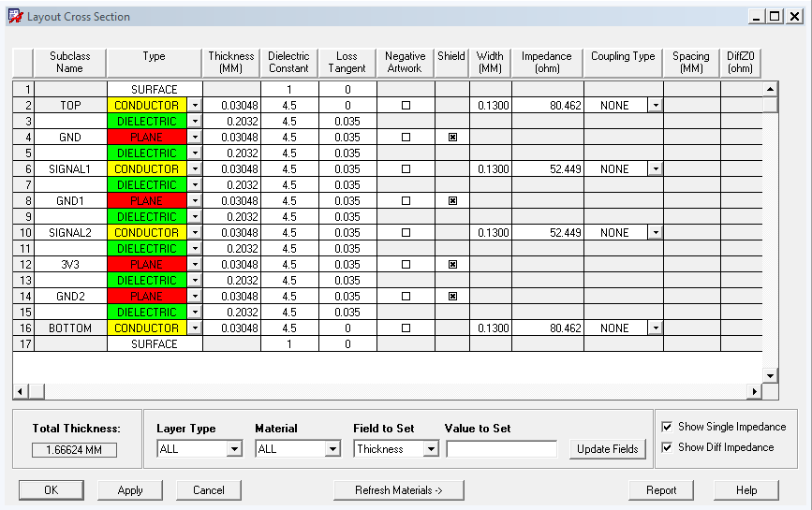This screenshot has height=510, width=812.
Task: Click the 3V3 subclass name cell
Action: [x=70, y=264]
